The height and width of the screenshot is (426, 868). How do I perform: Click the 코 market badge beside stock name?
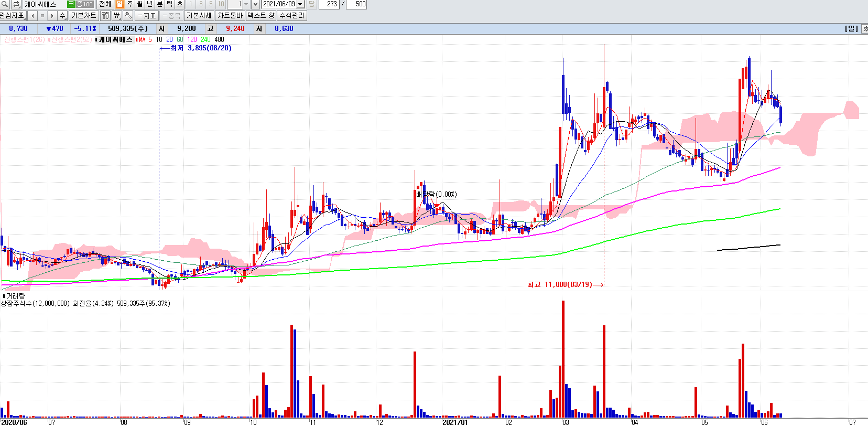click(71, 4)
